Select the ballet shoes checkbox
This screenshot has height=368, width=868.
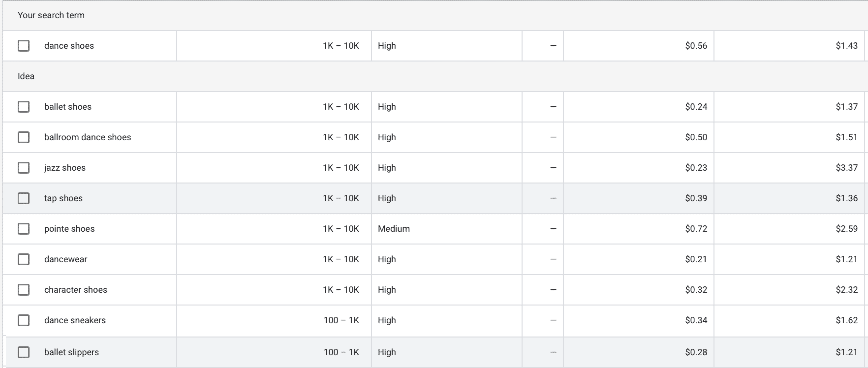coord(24,107)
